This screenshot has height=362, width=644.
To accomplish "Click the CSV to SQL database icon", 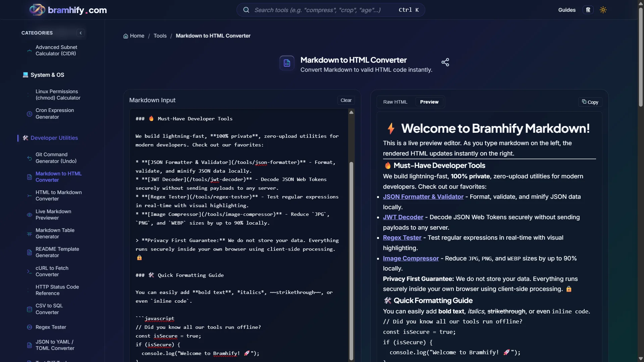I will (30, 309).
